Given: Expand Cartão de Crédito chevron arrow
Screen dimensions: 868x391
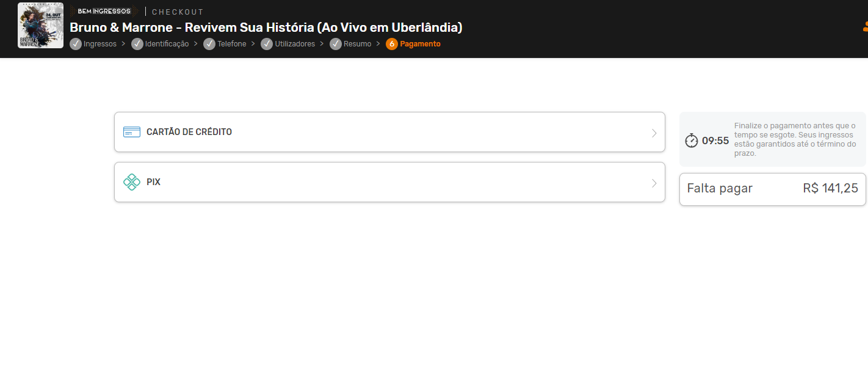Looking at the screenshot, I should 654,133.
